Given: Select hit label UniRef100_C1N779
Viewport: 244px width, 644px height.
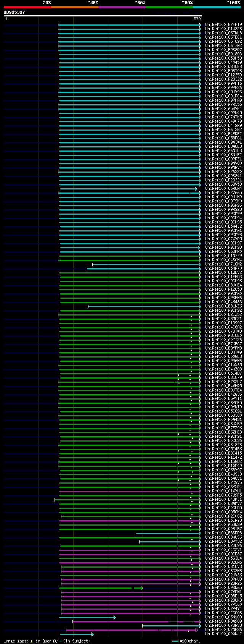Looking at the screenshot, I should pos(223,256).
